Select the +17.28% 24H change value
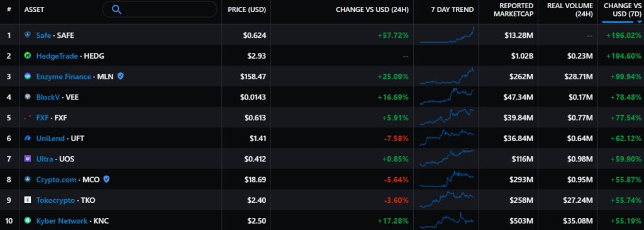The width and height of the screenshot is (644, 230). click(393, 221)
